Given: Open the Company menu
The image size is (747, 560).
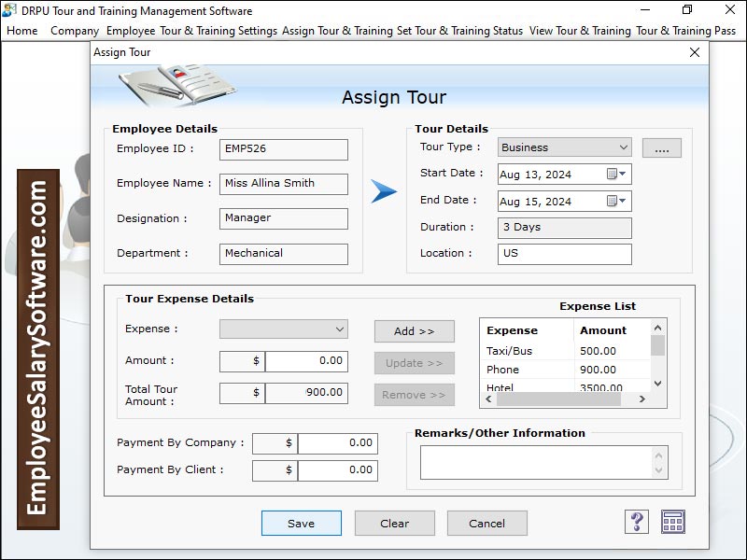Looking at the screenshot, I should (75, 31).
